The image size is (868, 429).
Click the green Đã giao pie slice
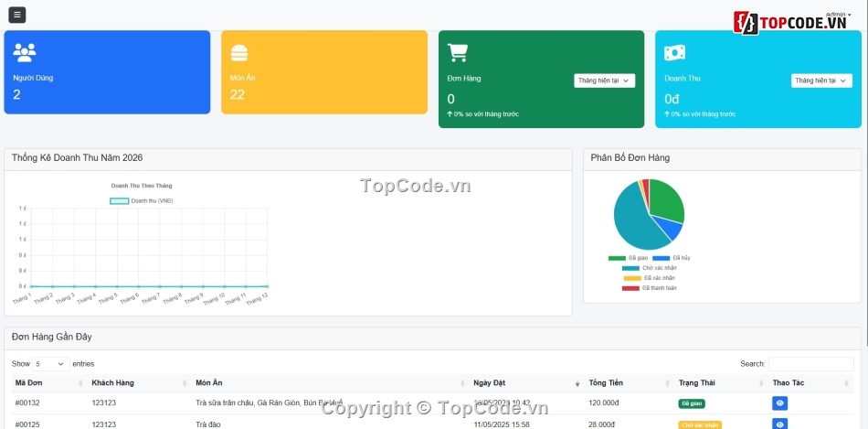click(666, 202)
